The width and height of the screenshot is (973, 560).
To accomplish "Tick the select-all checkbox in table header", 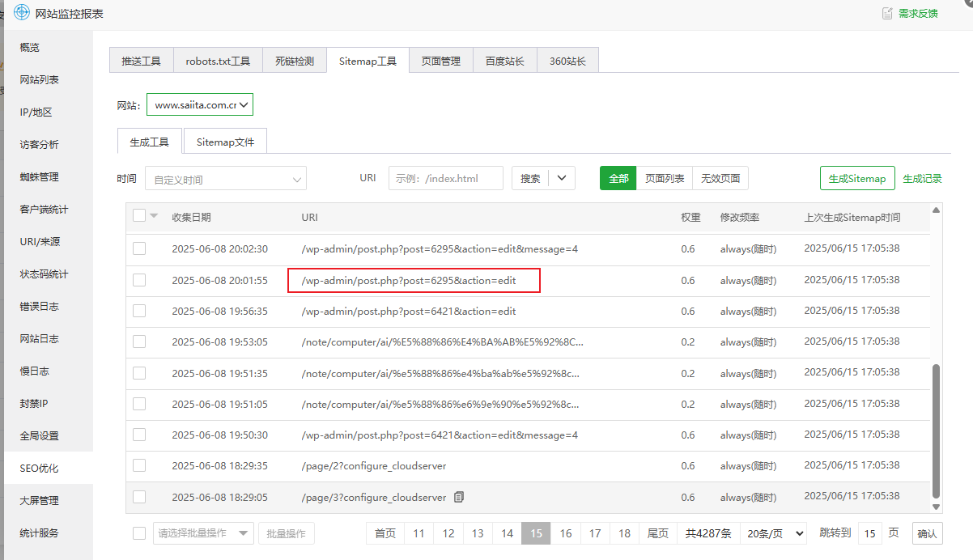I will point(139,215).
